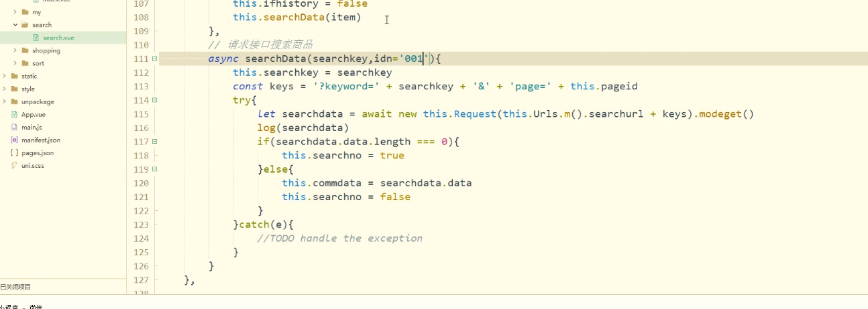Image resolution: width=868 pixels, height=309 pixels.
Task: Click line number 127 in the gutter
Action: tap(141, 279)
